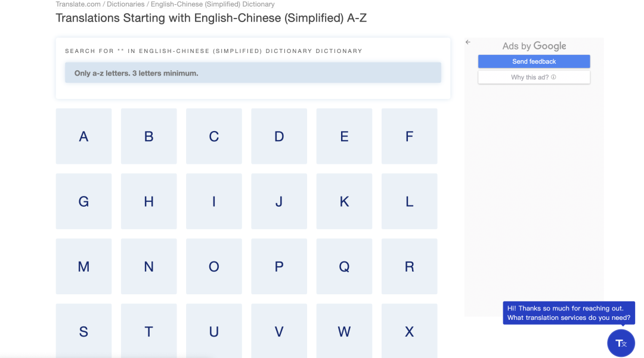Viewport: 644px width, 358px height.
Task: Open the letter B dictionary tile
Action: coord(148,136)
